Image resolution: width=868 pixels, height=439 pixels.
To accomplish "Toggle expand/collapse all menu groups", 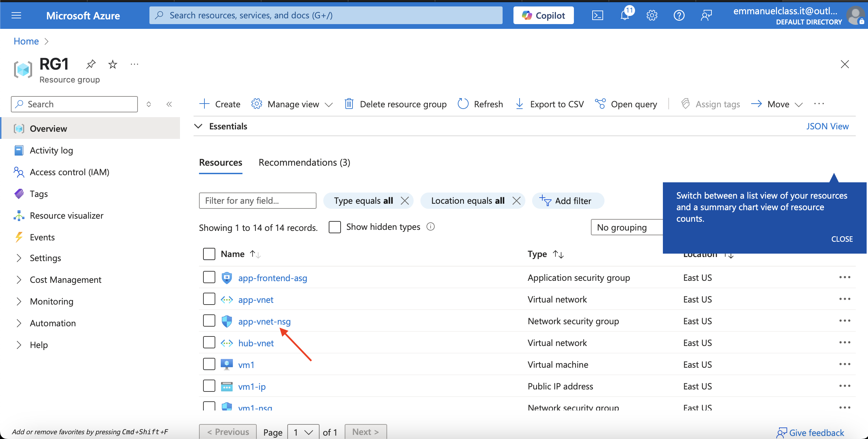I will click(149, 104).
